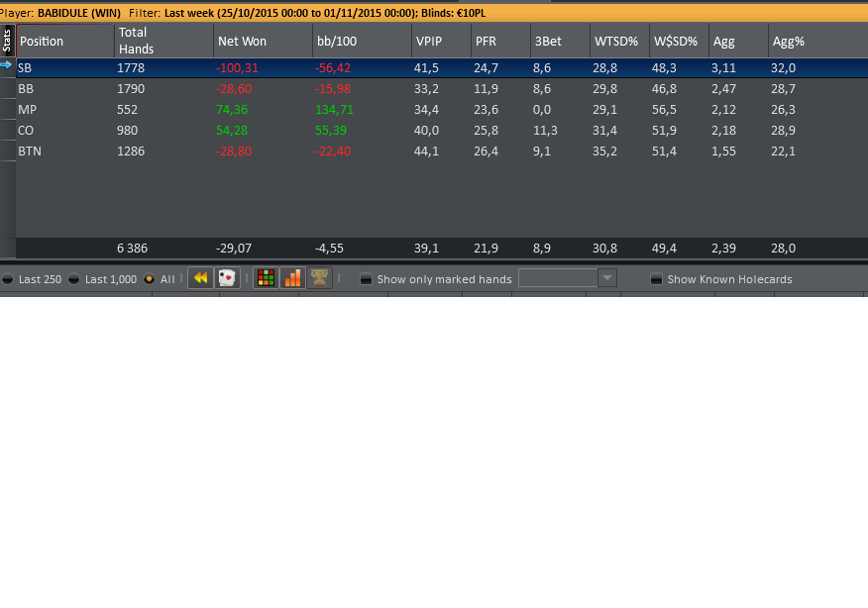868x608 pixels.
Task: Click BTN bb/100 value -22,40
Action: [x=333, y=152]
